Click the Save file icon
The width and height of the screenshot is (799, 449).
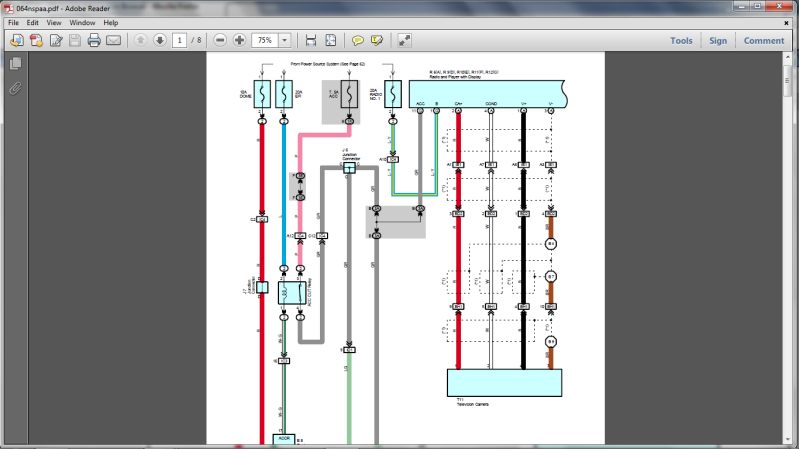tap(75, 41)
